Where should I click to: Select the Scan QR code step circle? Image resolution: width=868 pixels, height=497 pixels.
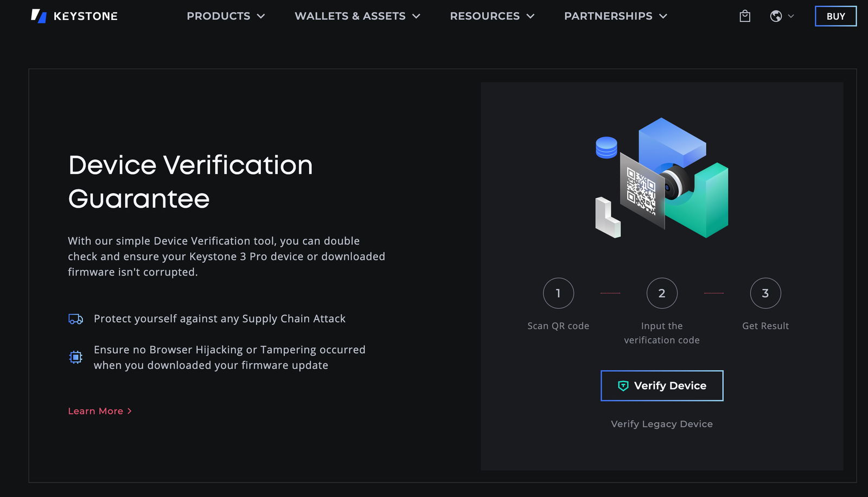pos(558,293)
